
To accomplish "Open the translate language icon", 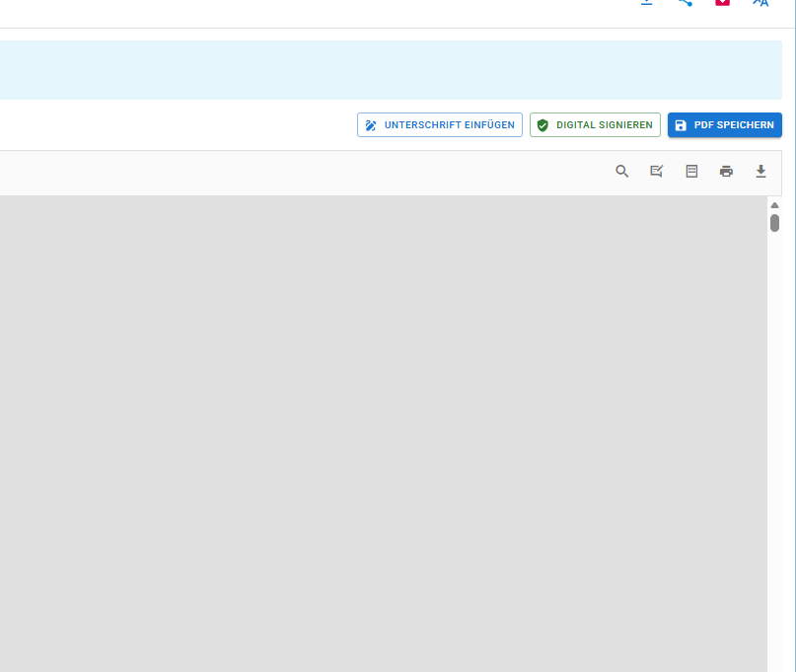I will pos(760,3).
